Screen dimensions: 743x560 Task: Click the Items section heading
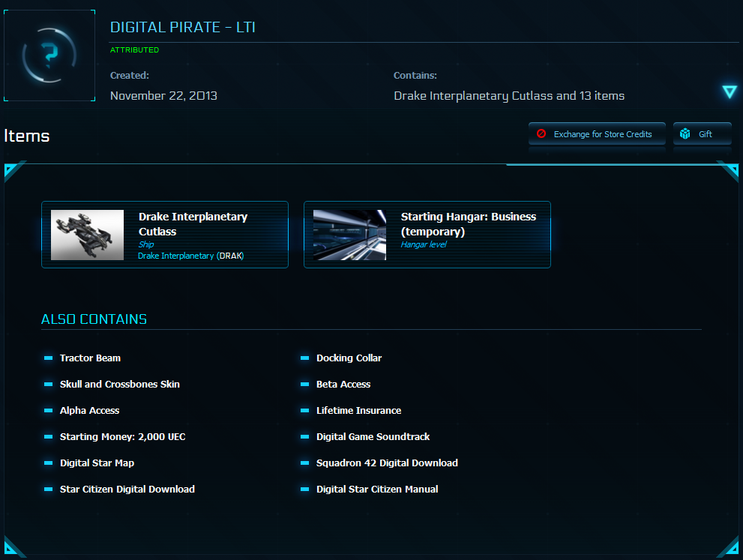[x=26, y=136]
